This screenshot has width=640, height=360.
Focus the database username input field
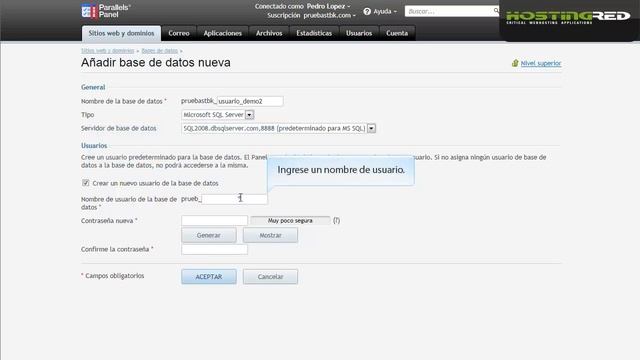tap(234, 199)
